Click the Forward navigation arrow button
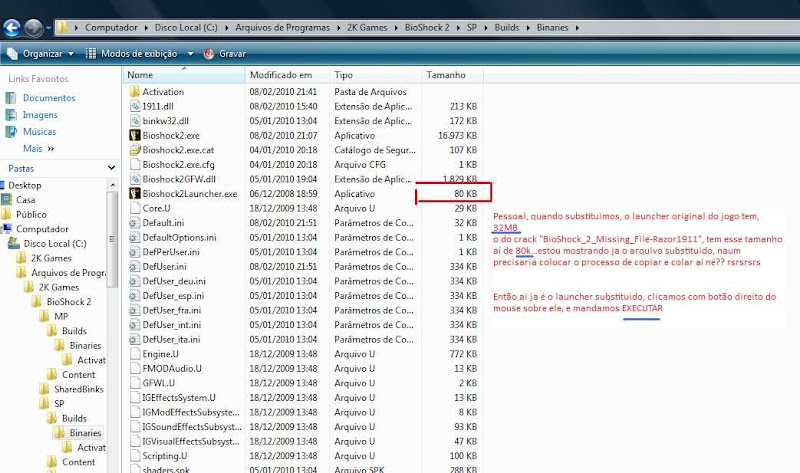This screenshot has height=473, width=800. [34, 28]
